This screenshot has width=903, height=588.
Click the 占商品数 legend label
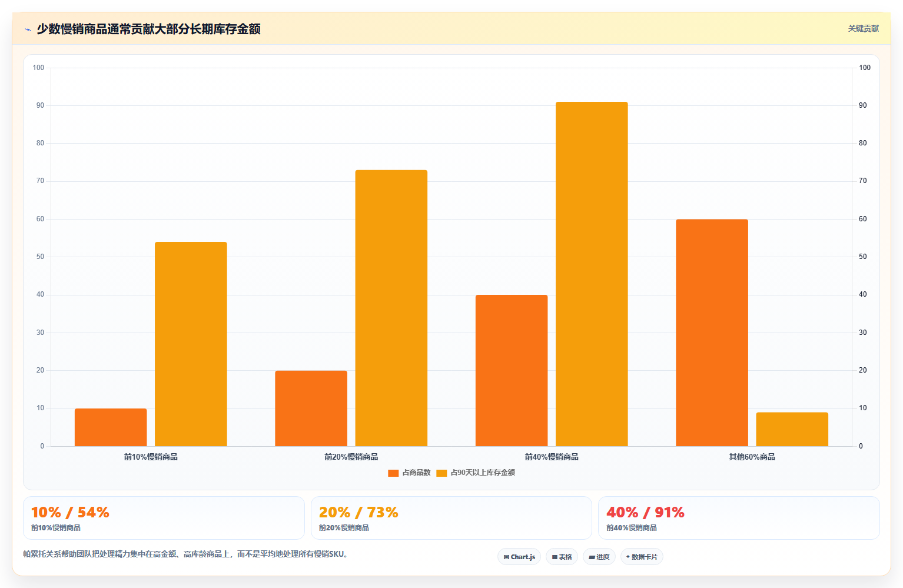(416, 473)
